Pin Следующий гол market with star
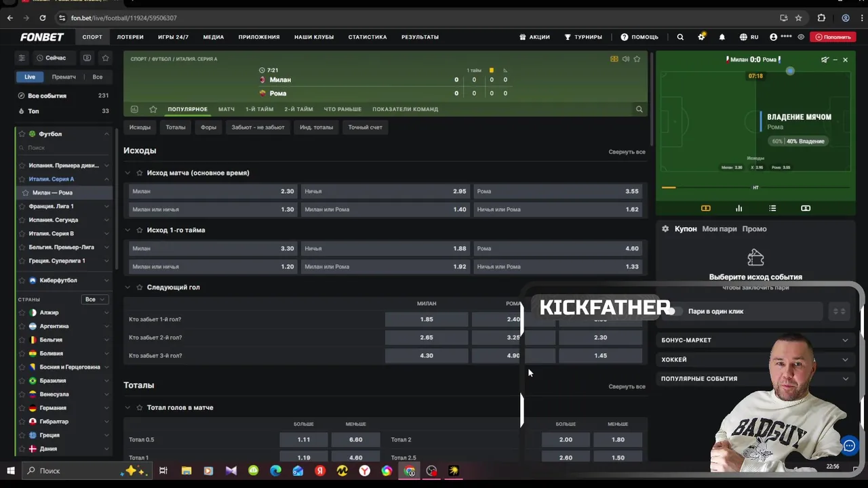Viewport: 868px width, 488px height. click(140, 287)
